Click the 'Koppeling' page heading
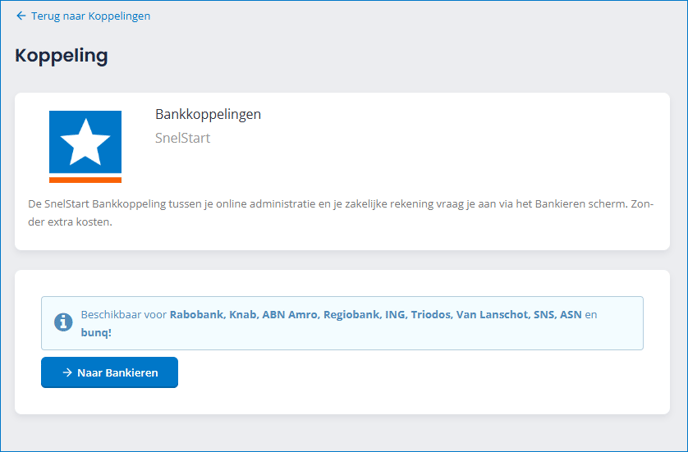688x452 pixels. pos(61,56)
